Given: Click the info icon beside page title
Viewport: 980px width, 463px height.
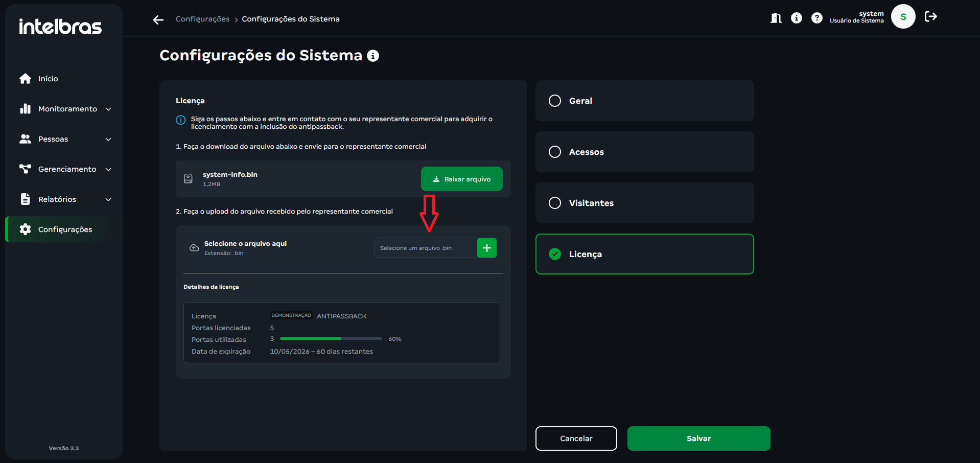Looking at the screenshot, I should (373, 56).
